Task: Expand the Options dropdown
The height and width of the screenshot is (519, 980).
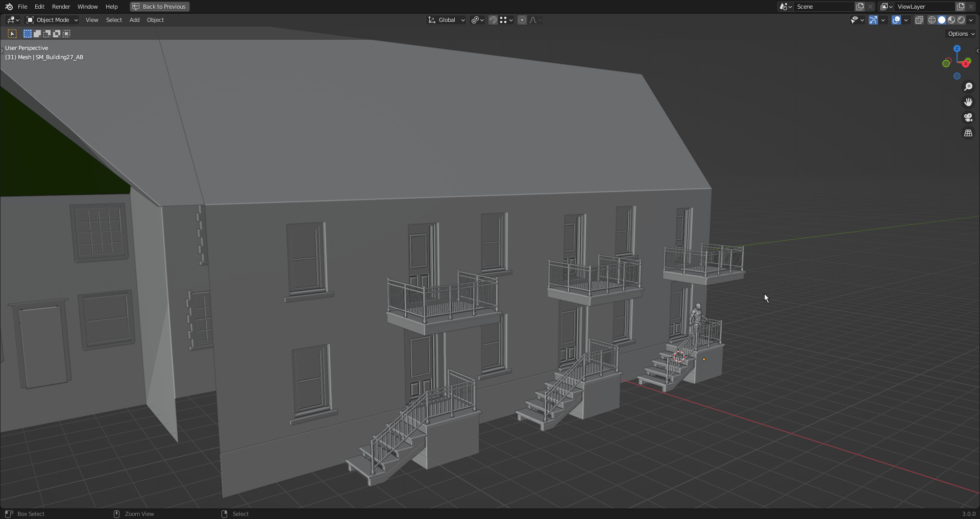Action: click(x=961, y=34)
